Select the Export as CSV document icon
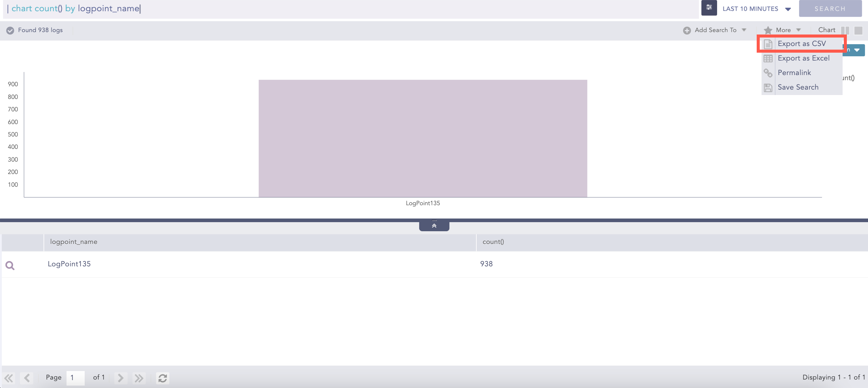The height and width of the screenshot is (388, 868). (768, 44)
